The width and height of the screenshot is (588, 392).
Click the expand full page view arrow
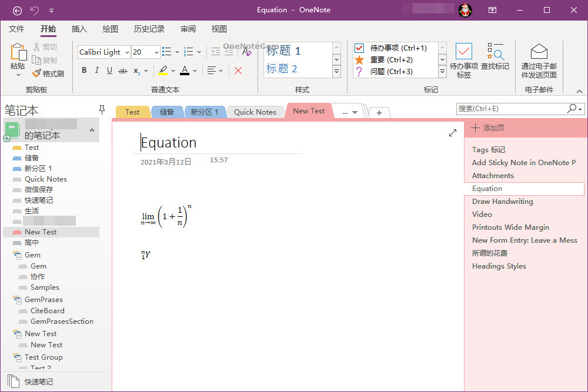click(453, 133)
